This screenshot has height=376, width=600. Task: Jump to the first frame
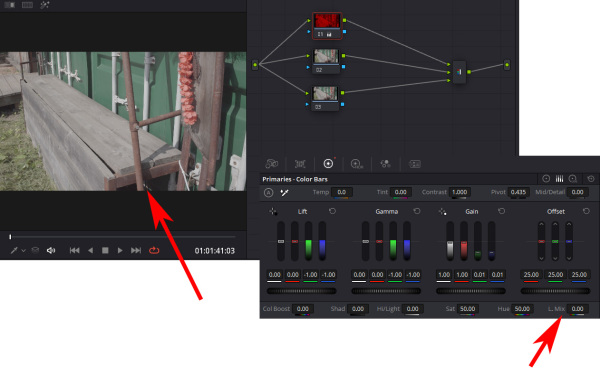tap(74, 251)
